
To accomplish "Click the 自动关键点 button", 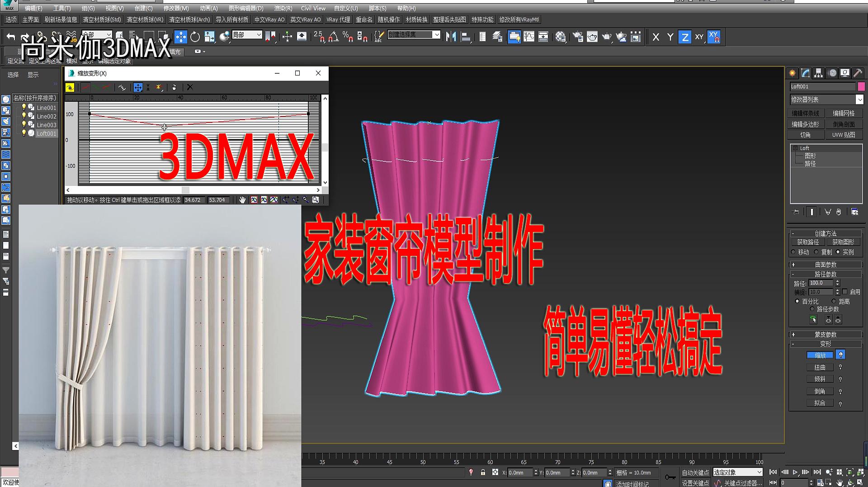I will (x=695, y=473).
